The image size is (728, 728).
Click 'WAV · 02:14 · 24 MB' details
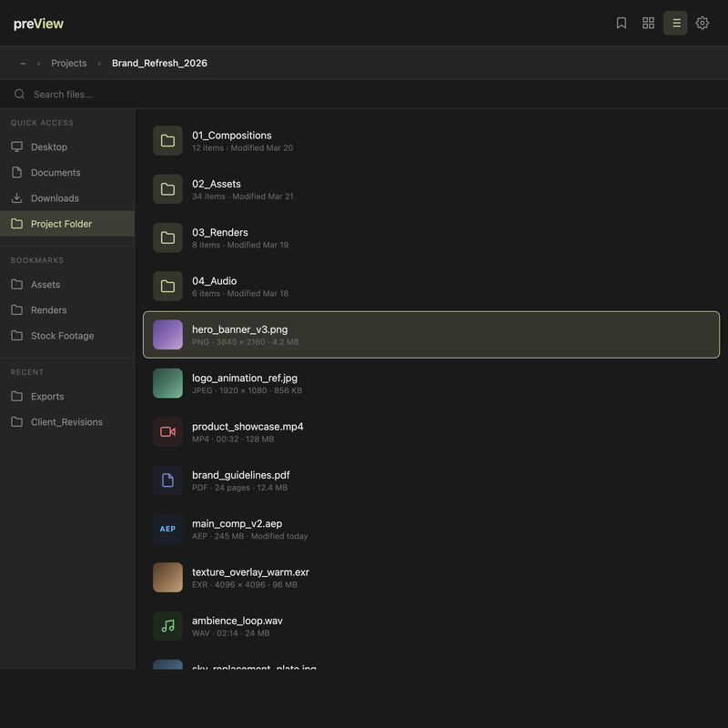(x=231, y=633)
